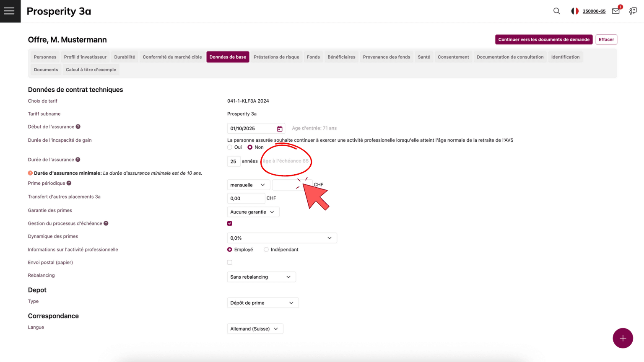Enable the Envoi postal (papier) checkbox
The height and width of the screenshot is (362, 644).
point(230,263)
